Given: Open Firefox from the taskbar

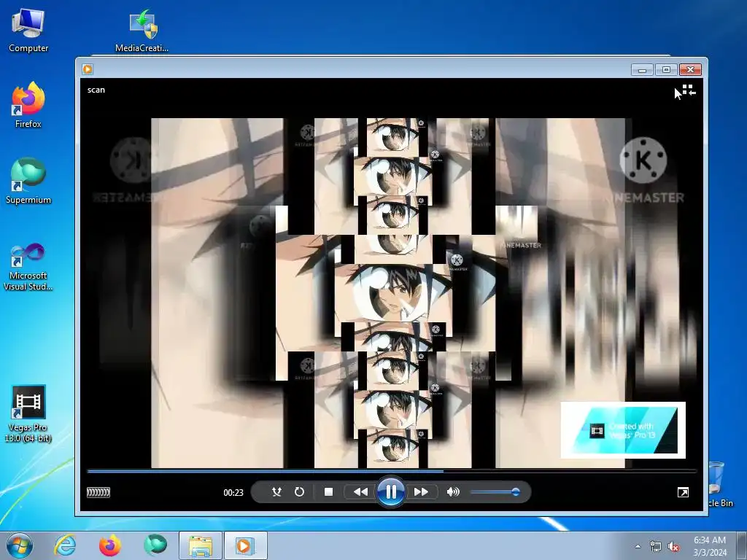Looking at the screenshot, I should coord(110,545).
